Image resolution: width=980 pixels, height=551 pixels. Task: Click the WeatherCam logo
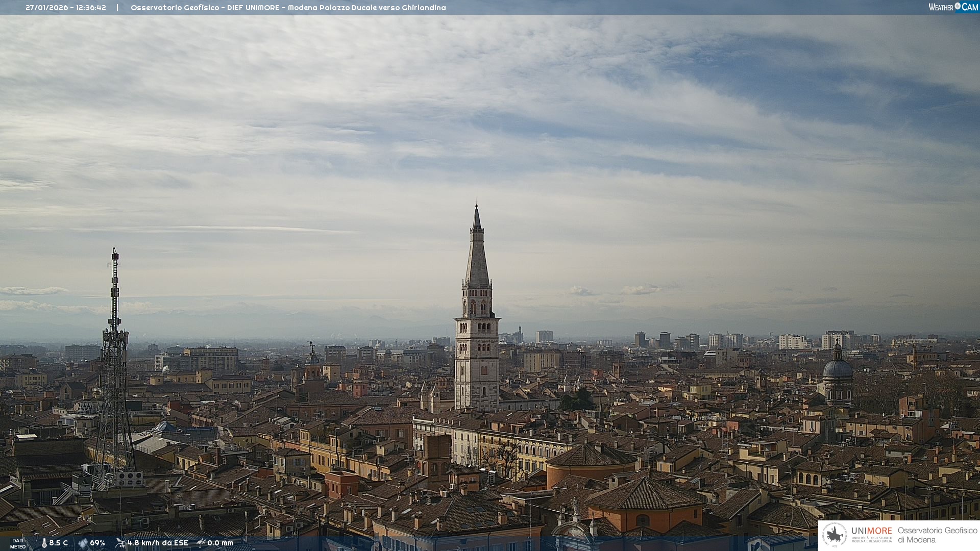tap(953, 7)
